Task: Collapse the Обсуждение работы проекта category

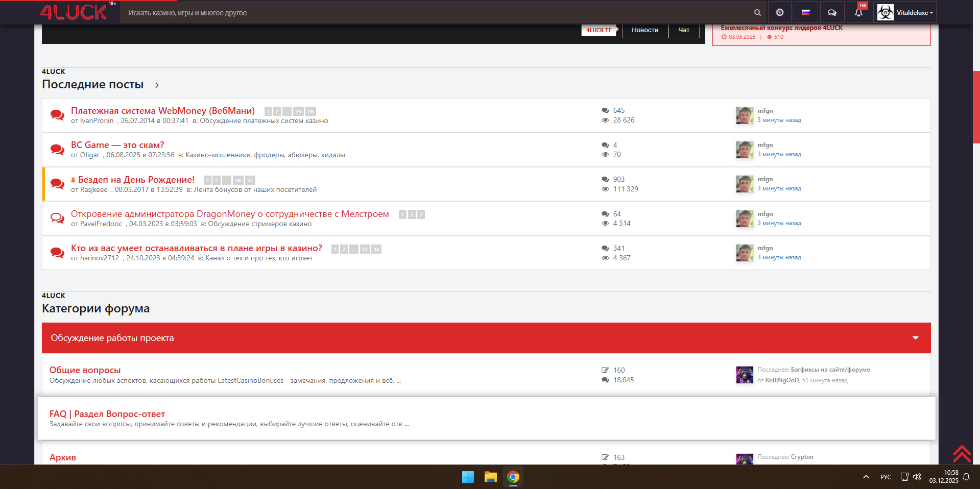Action: [915, 338]
